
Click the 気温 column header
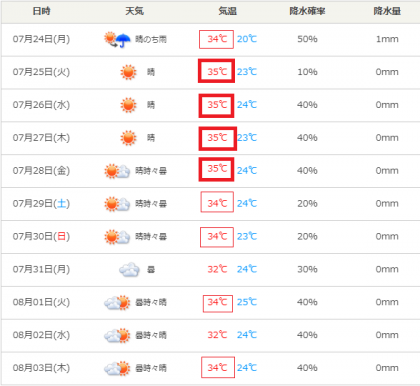pos(228,11)
